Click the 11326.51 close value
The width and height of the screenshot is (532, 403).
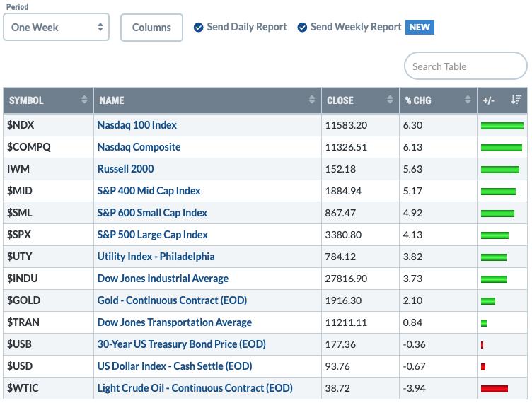[x=346, y=148]
